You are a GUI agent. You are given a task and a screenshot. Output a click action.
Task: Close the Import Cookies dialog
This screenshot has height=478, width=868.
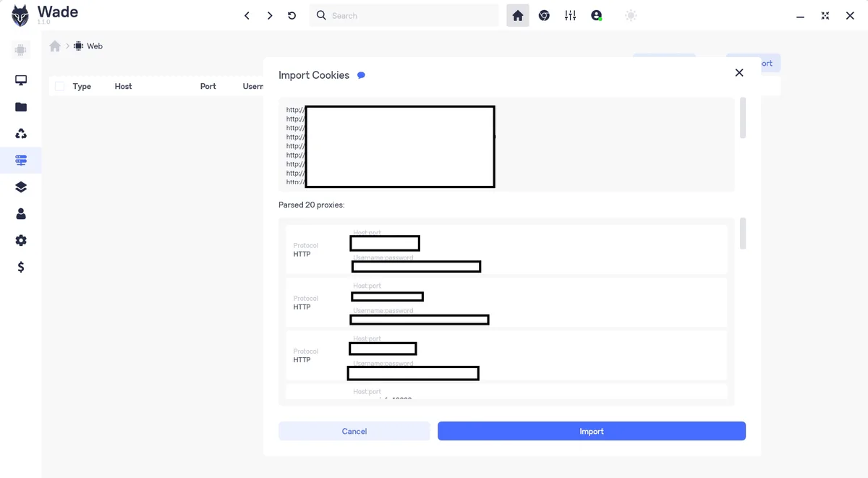[x=739, y=72]
